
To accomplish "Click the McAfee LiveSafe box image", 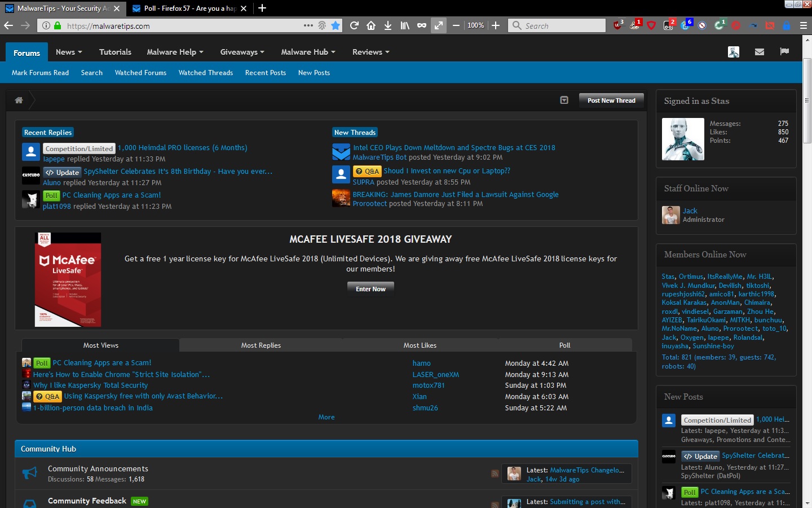I will [x=68, y=280].
